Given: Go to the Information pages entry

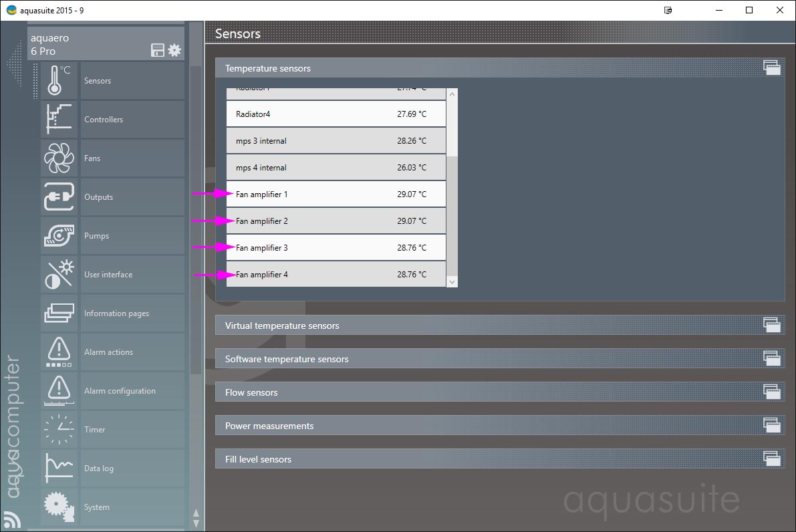Looking at the screenshot, I should (116, 313).
